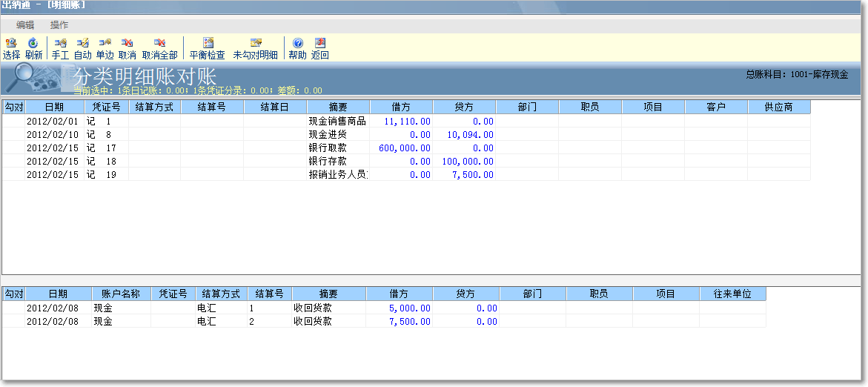868x387 pixels.
Task: Tick 勾对 cell for 银行取款 row
Action: (14, 148)
